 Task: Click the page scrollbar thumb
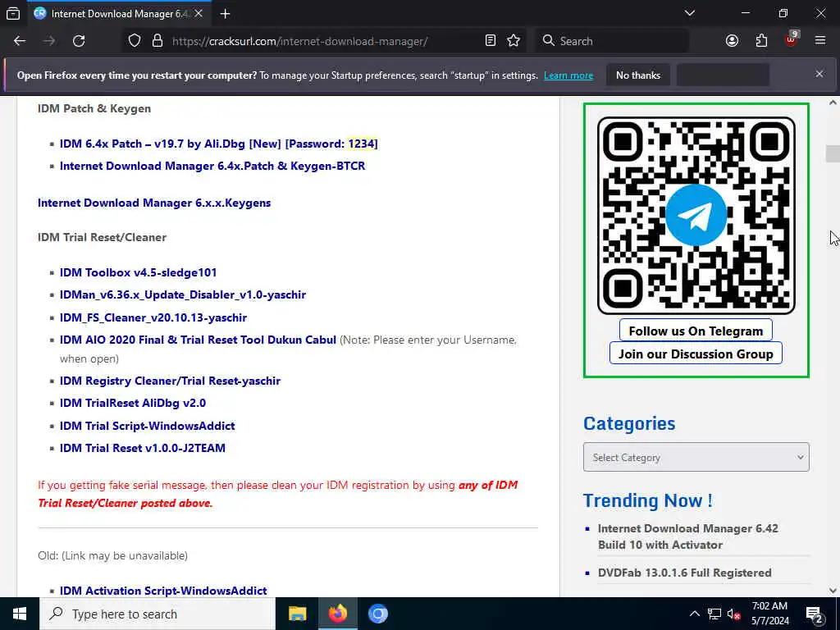click(833, 153)
